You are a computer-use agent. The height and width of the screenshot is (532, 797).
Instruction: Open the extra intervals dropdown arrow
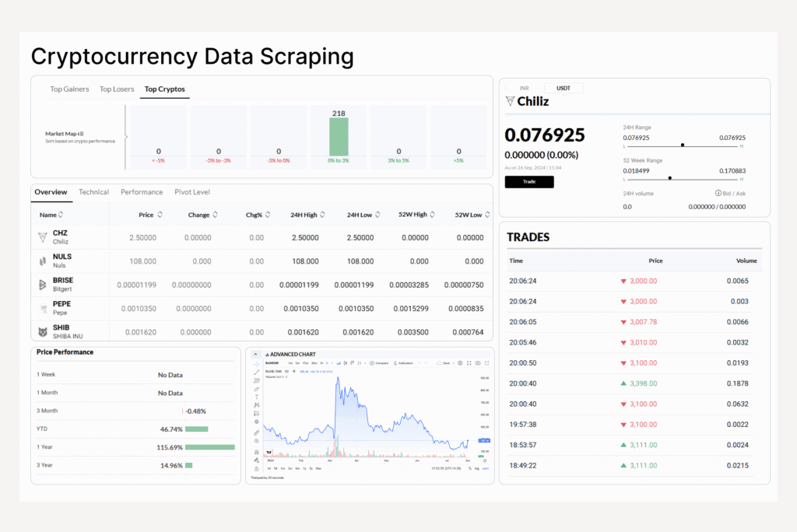point(332,363)
